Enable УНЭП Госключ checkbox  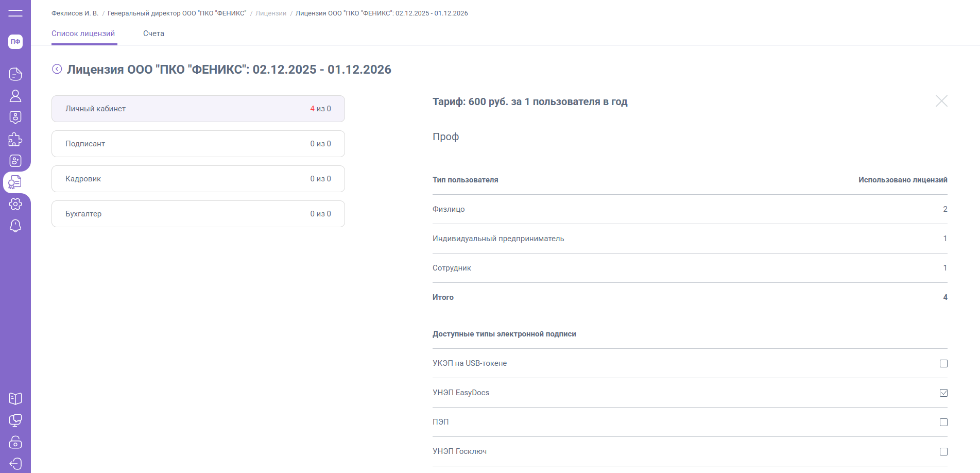click(x=943, y=452)
